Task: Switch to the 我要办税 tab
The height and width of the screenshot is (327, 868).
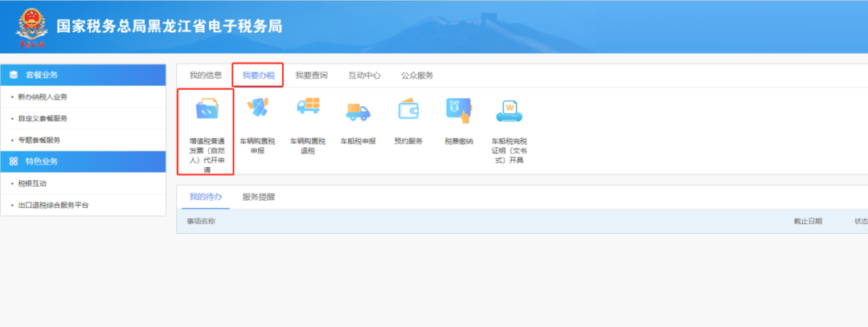Action: click(258, 76)
